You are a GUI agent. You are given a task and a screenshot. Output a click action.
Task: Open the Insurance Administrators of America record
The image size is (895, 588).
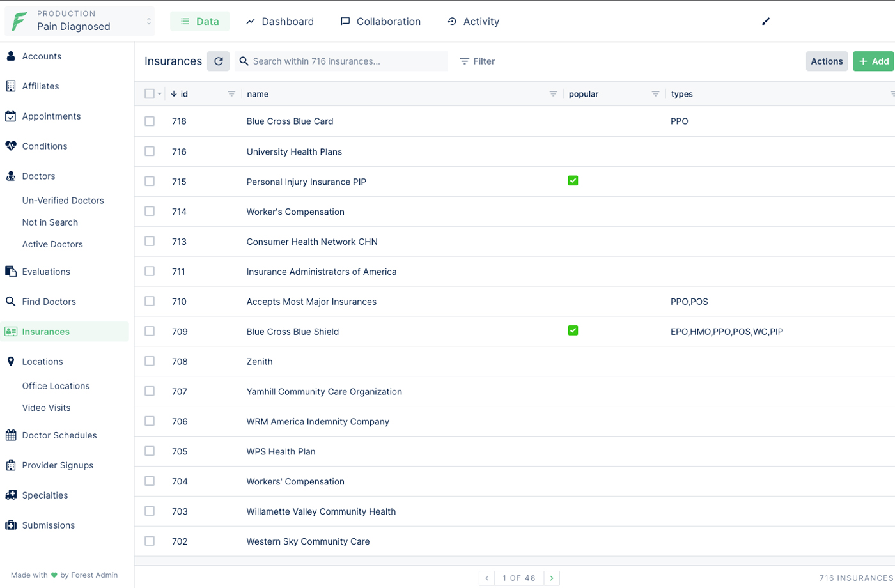[322, 272]
